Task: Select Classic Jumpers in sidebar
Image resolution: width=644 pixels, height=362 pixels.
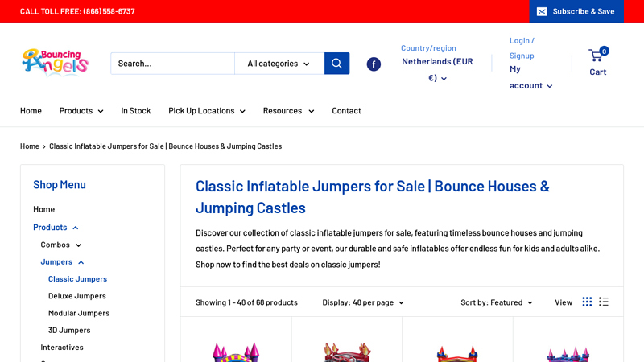Action: [77, 278]
